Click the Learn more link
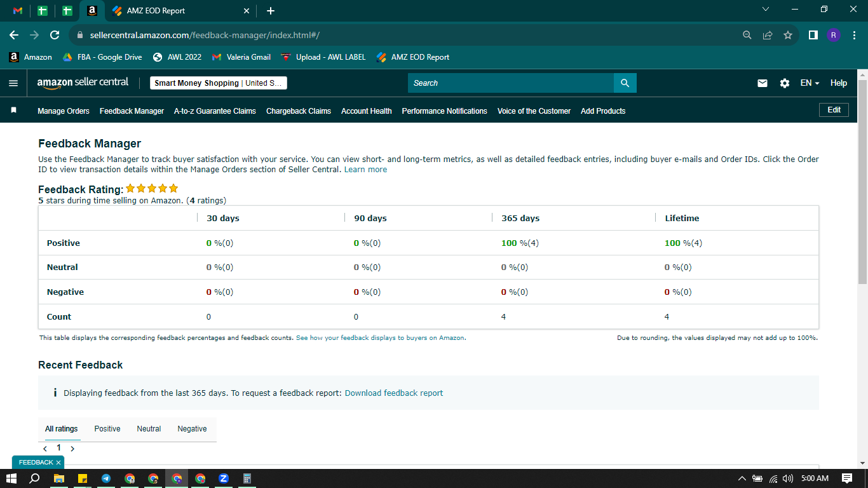 click(365, 170)
